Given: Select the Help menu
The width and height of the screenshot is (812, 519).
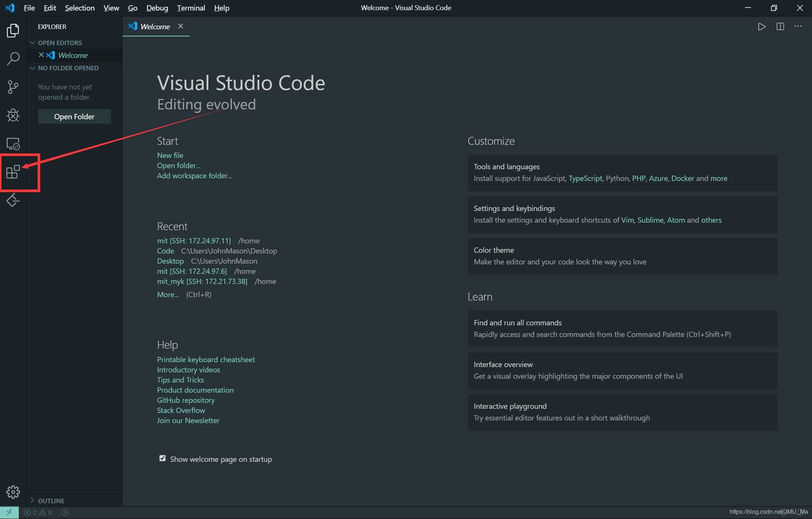Looking at the screenshot, I should 221,8.
